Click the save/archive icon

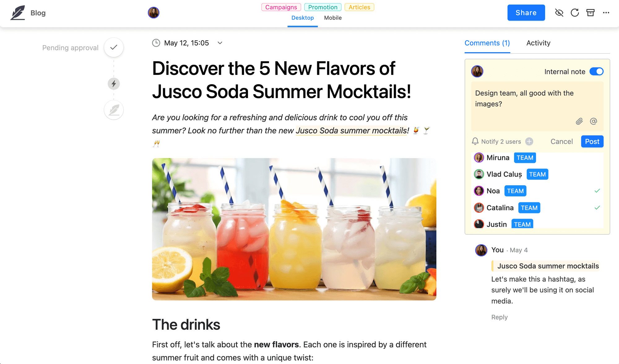point(590,13)
